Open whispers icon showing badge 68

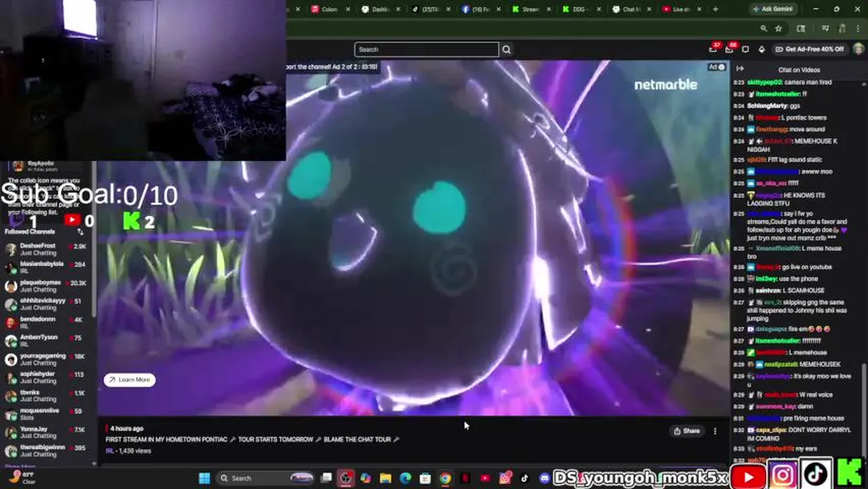tap(729, 49)
